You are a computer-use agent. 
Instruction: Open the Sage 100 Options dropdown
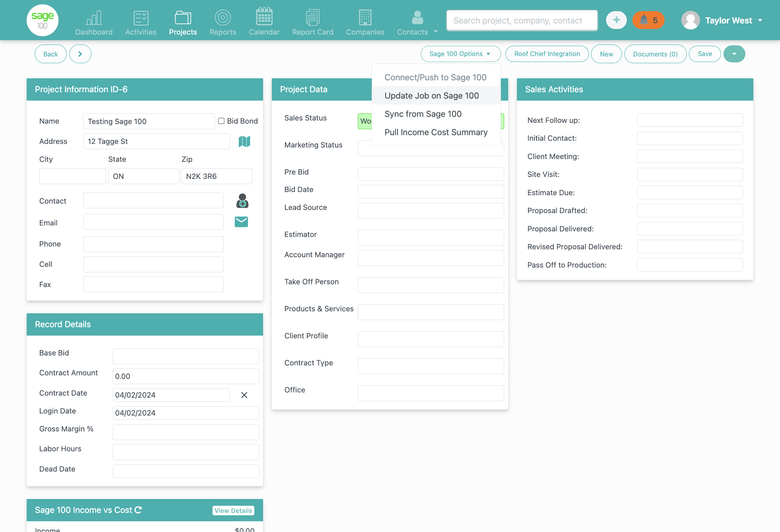tap(460, 54)
